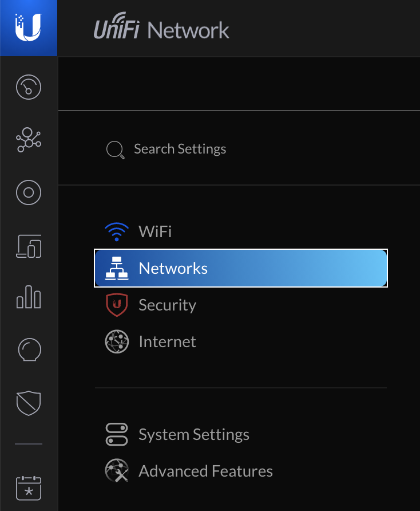Open the Client Devices icon in sidebar
Image resolution: width=420 pixels, height=511 pixels.
point(29,246)
